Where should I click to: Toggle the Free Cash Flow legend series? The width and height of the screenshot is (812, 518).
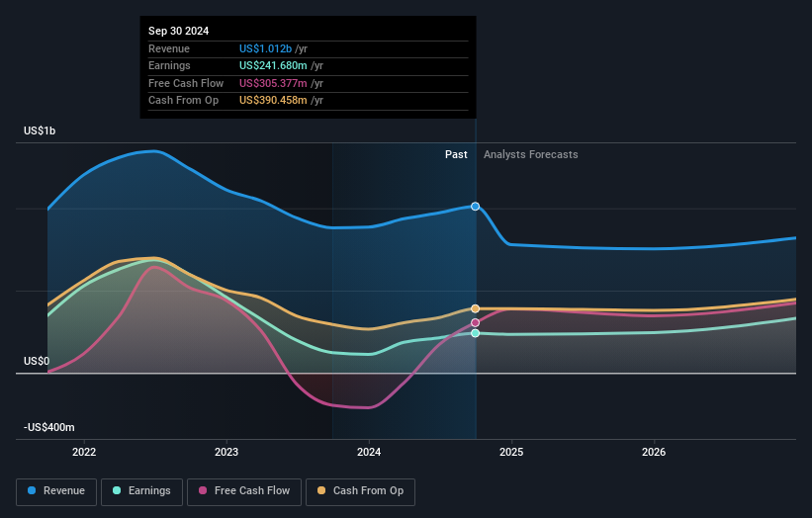(x=244, y=491)
